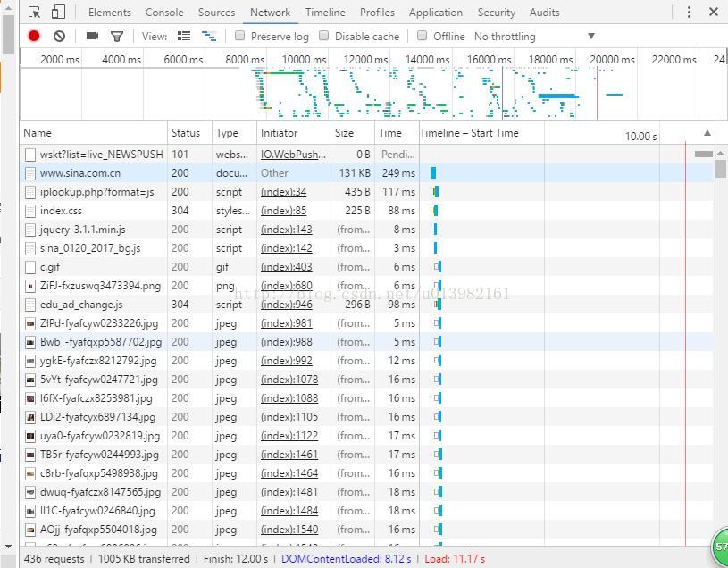Sort requests by the Type column

234,133
